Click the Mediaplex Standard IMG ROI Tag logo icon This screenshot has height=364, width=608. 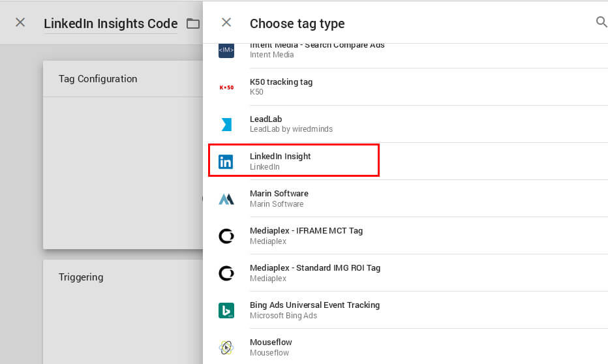pos(226,273)
